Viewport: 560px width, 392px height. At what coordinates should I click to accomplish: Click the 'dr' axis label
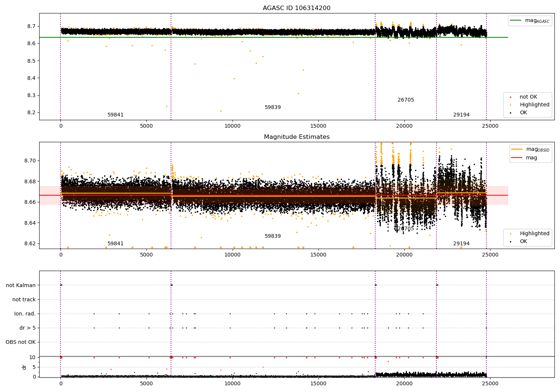point(24,367)
